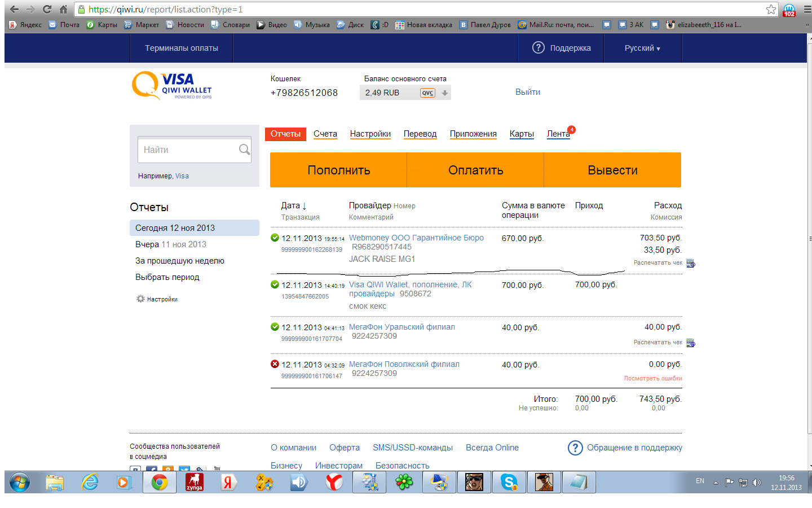This screenshot has height=508, width=812.
Task: Open the Павел Дуров bookmark
Action: [485, 25]
